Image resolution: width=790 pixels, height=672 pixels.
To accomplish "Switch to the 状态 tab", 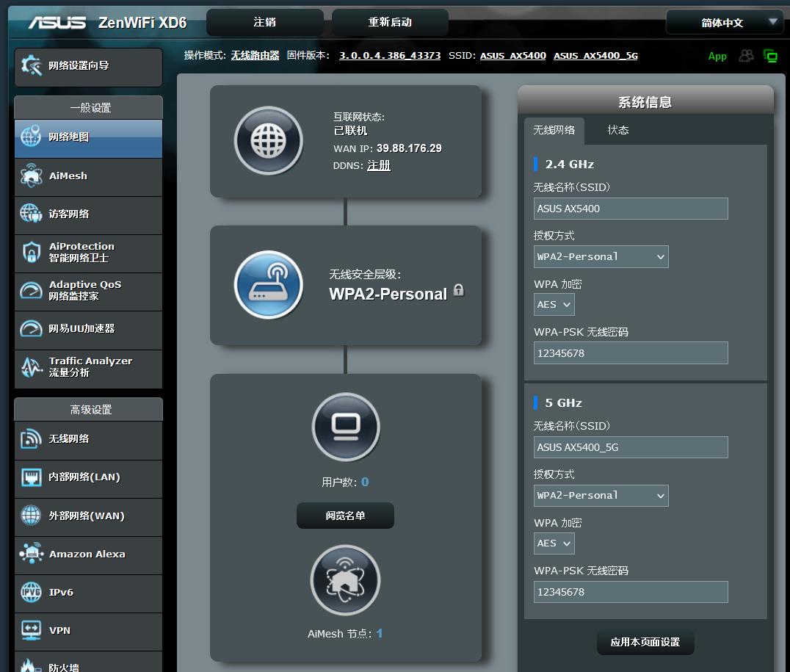I will 618,130.
